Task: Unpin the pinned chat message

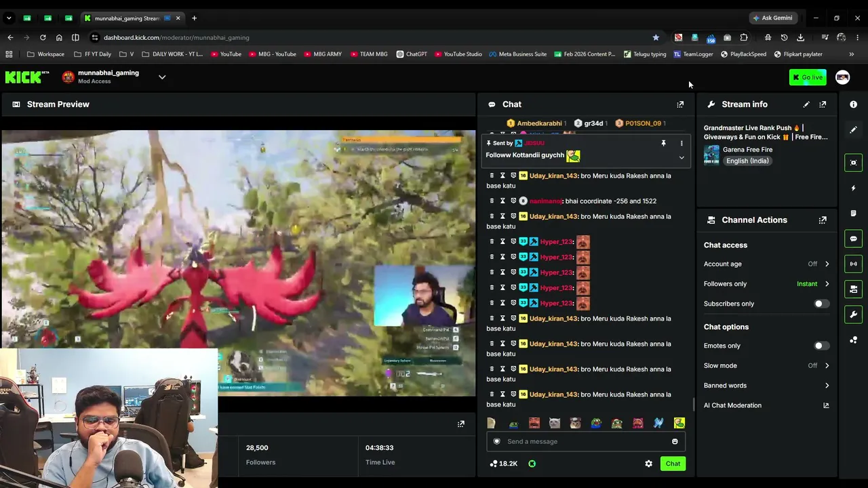Action: coord(663,143)
